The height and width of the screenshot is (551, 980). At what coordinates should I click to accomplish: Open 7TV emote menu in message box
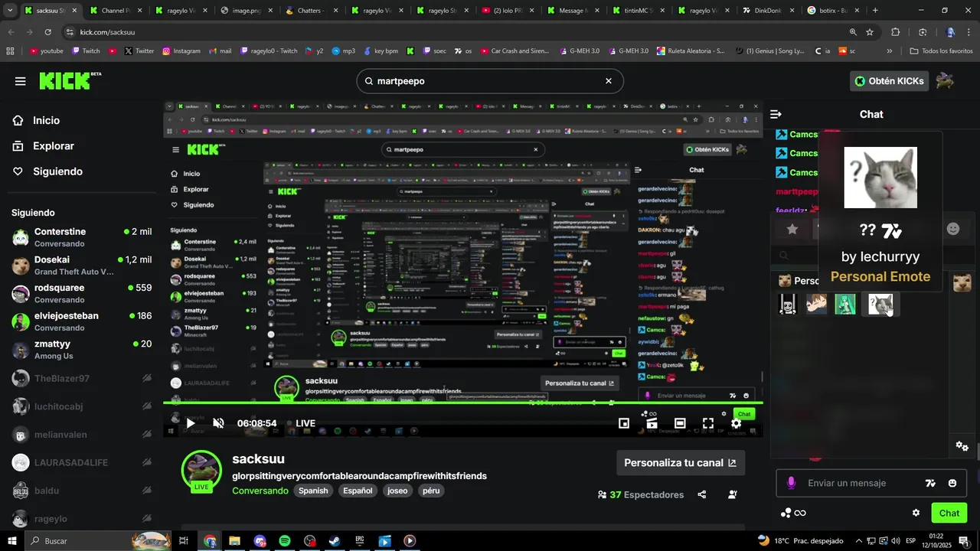click(x=930, y=483)
